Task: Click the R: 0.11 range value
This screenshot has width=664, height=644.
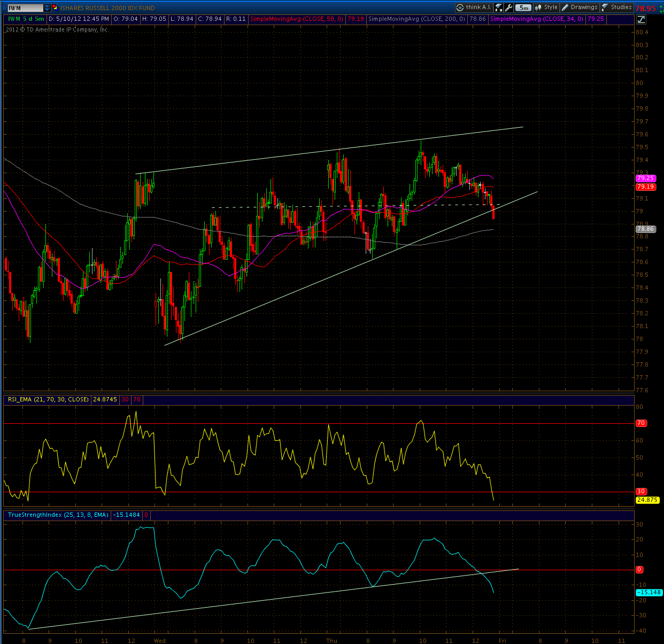Action: (x=236, y=19)
